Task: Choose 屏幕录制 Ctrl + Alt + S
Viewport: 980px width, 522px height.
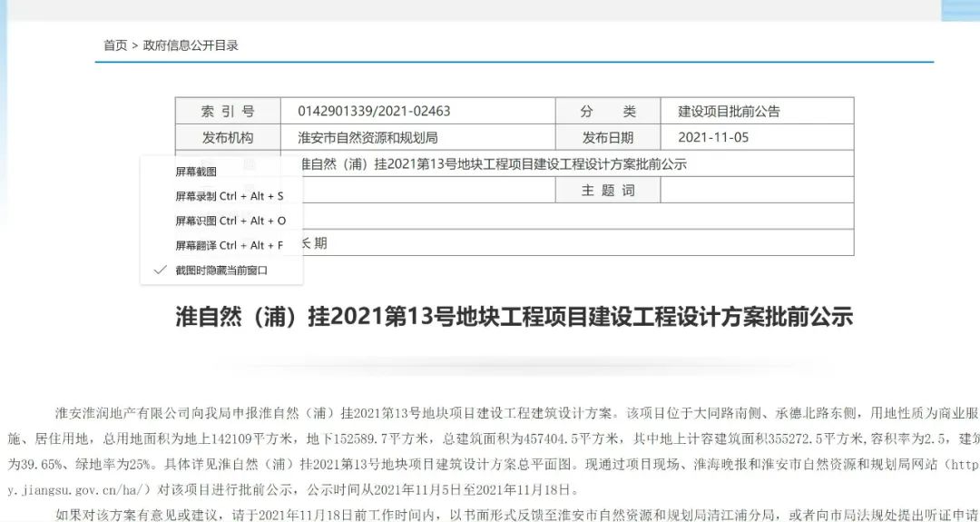Action: tap(230, 196)
